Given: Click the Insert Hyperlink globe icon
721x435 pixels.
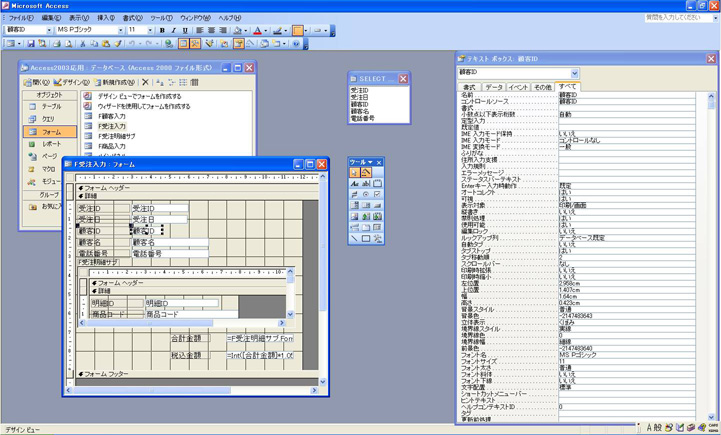Looking at the screenshot, I should point(168,44).
